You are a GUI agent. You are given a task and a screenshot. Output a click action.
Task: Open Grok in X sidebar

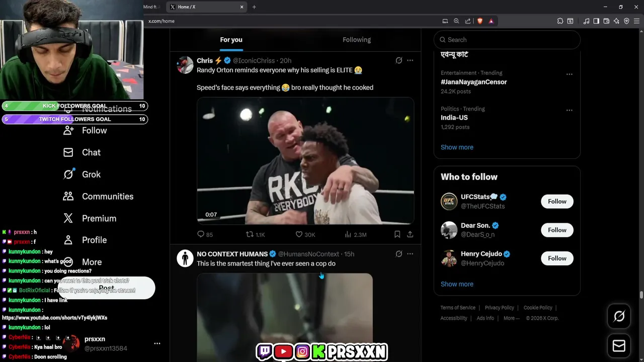pyautogui.click(x=82, y=174)
